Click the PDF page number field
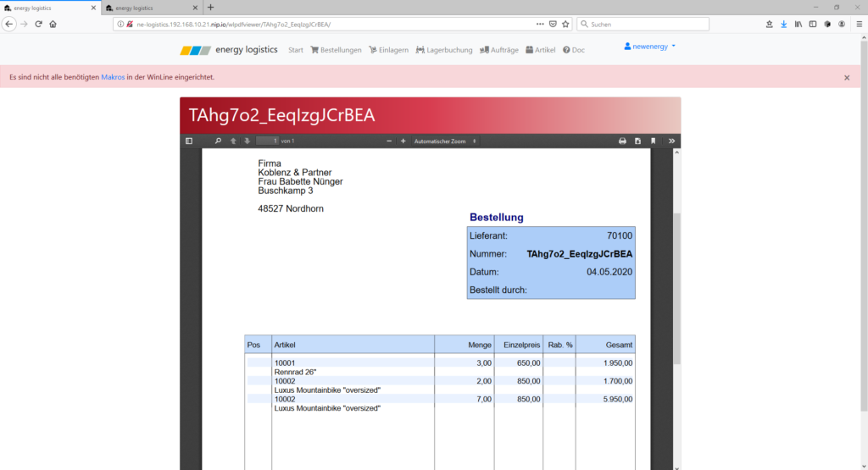 point(267,141)
